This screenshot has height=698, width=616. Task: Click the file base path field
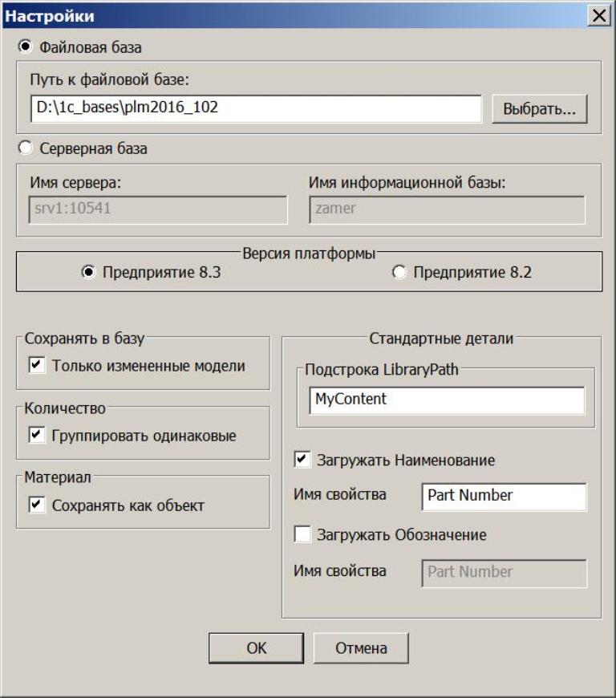[x=257, y=108]
